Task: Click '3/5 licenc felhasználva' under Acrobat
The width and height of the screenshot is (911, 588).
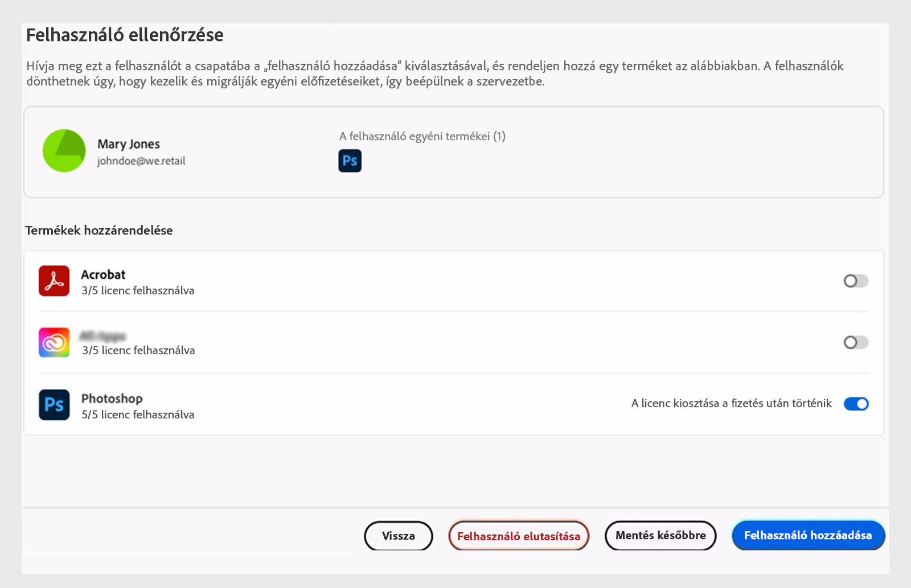Action: (138, 290)
